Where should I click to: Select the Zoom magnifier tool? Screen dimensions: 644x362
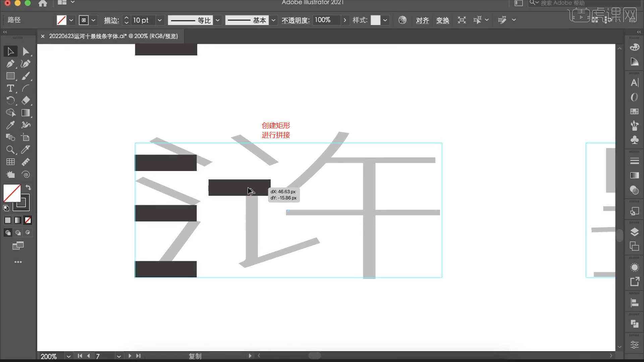[10, 149]
